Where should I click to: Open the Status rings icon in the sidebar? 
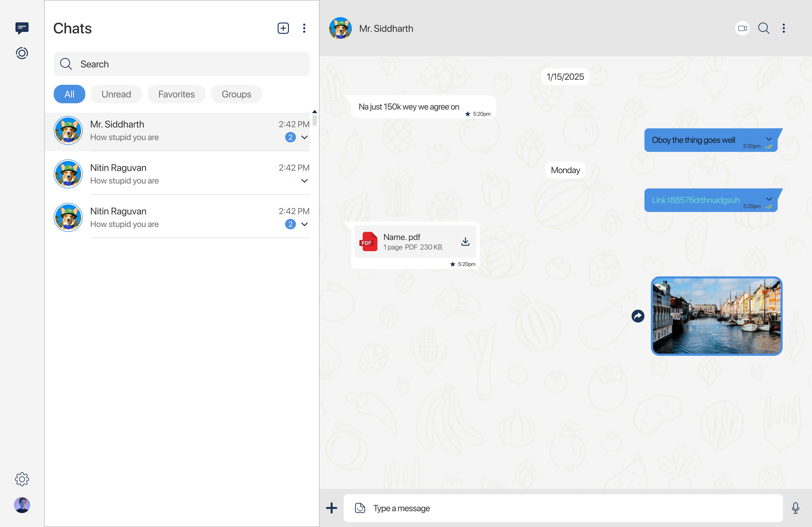point(22,53)
